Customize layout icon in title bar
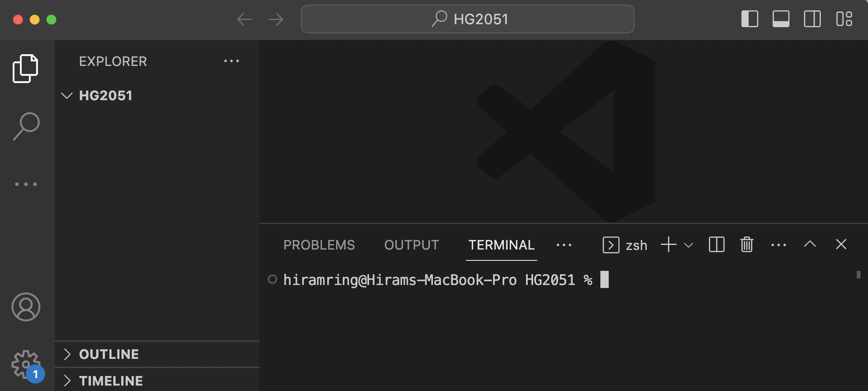The height and width of the screenshot is (391, 868). pyautogui.click(x=844, y=19)
